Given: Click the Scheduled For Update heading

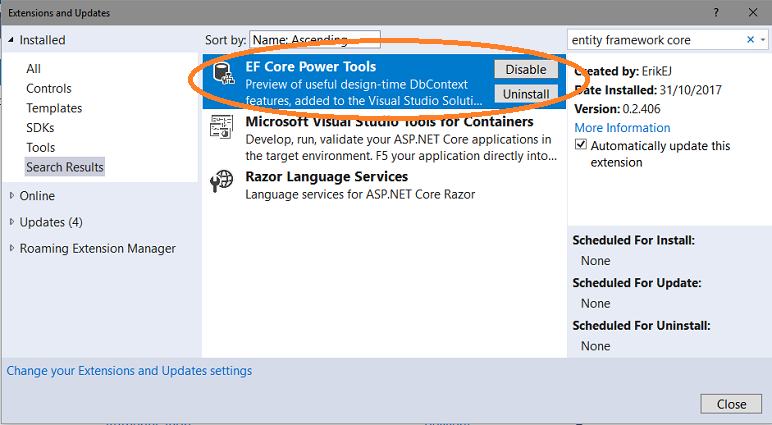Looking at the screenshot, I should pos(637,283).
